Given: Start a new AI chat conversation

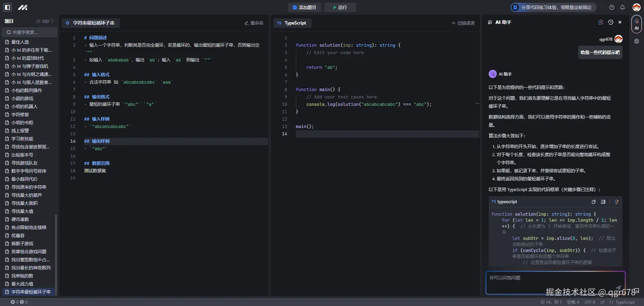Looking at the screenshot, I should (x=600, y=22).
